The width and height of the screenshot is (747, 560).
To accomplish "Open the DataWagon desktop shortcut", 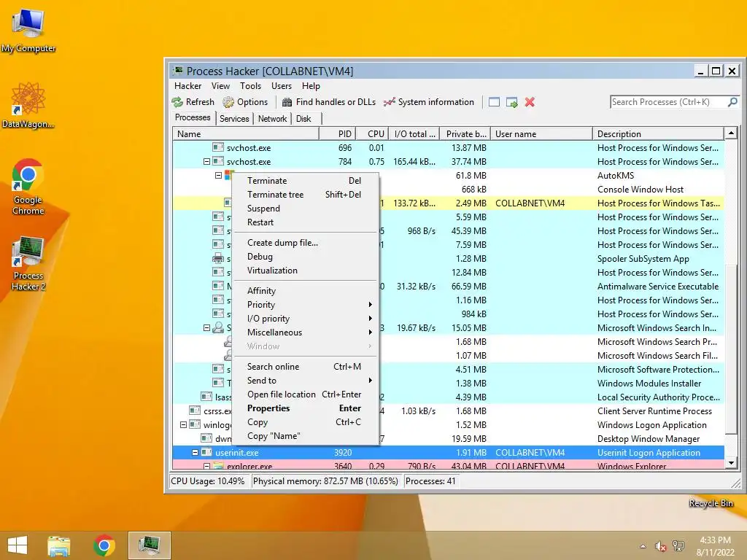I will point(28,106).
